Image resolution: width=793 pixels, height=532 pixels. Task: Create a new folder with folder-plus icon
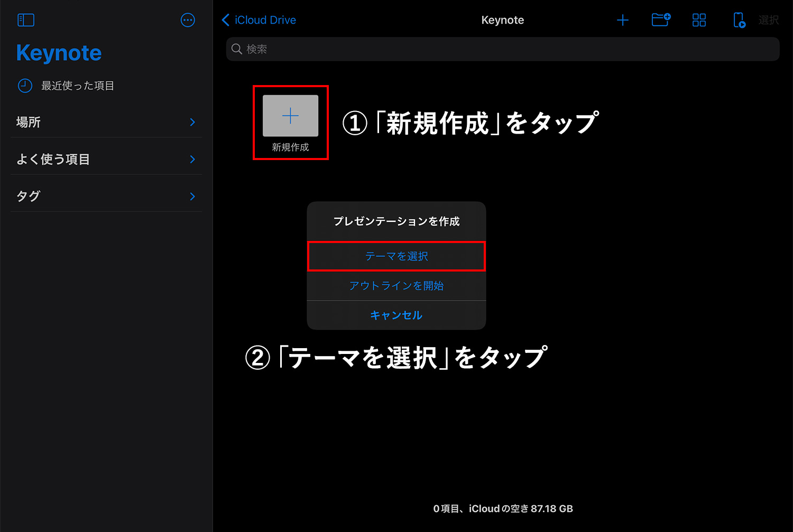(x=661, y=20)
